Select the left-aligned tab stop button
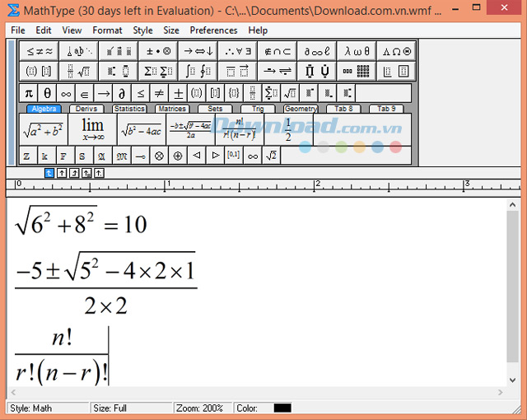The height and width of the screenshot is (420, 527). [x=49, y=173]
